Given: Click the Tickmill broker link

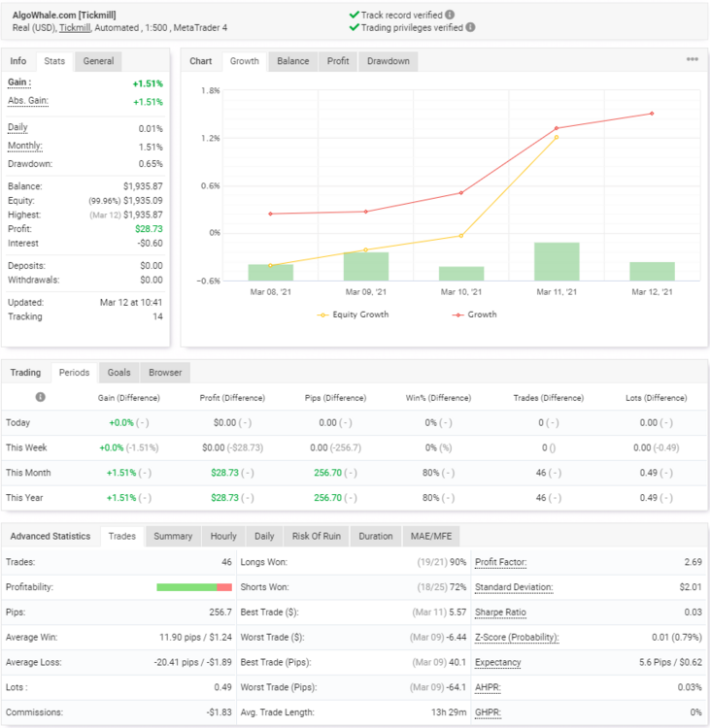Looking at the screenshot, I should (x=75, y=28).
